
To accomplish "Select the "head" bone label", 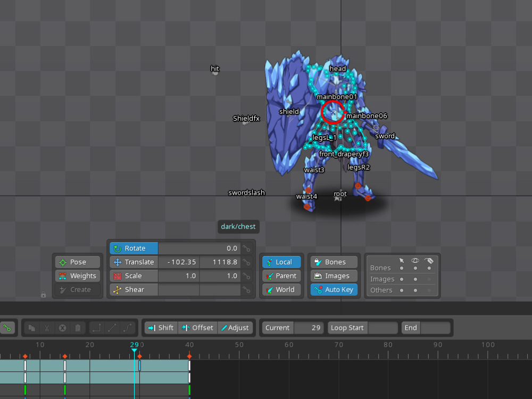I will pos(338,69).
